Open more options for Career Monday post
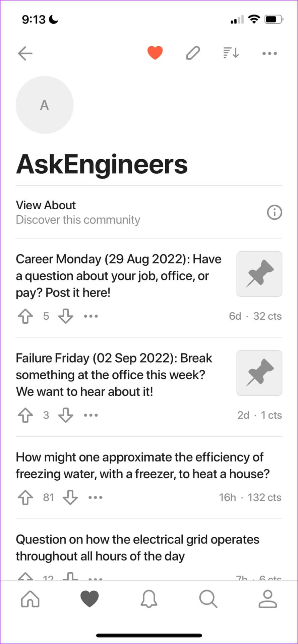 [91, 316]
